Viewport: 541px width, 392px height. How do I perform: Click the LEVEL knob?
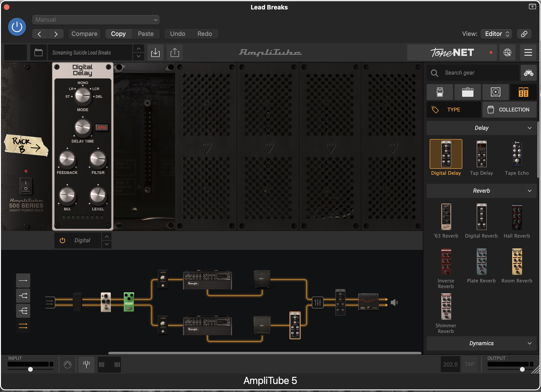pyautogui.click(x=98, y=195)
